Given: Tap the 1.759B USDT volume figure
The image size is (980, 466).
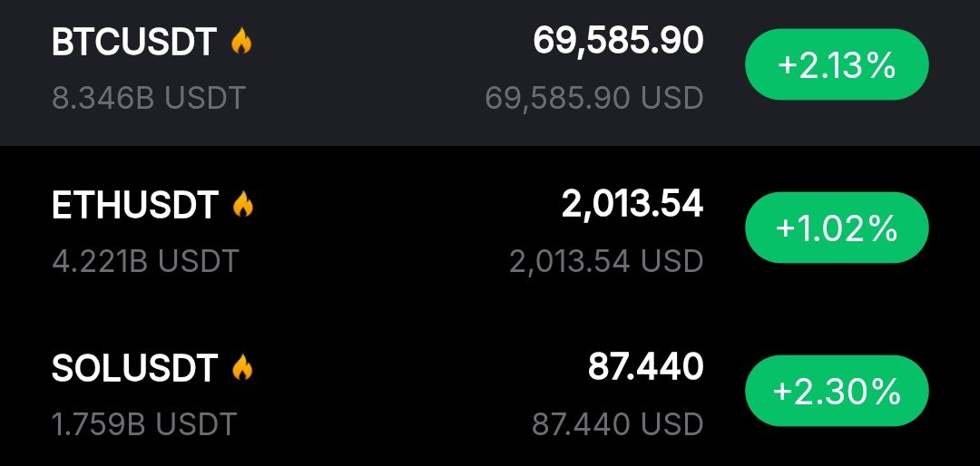Looking at the screenshot, I should 144,423.
